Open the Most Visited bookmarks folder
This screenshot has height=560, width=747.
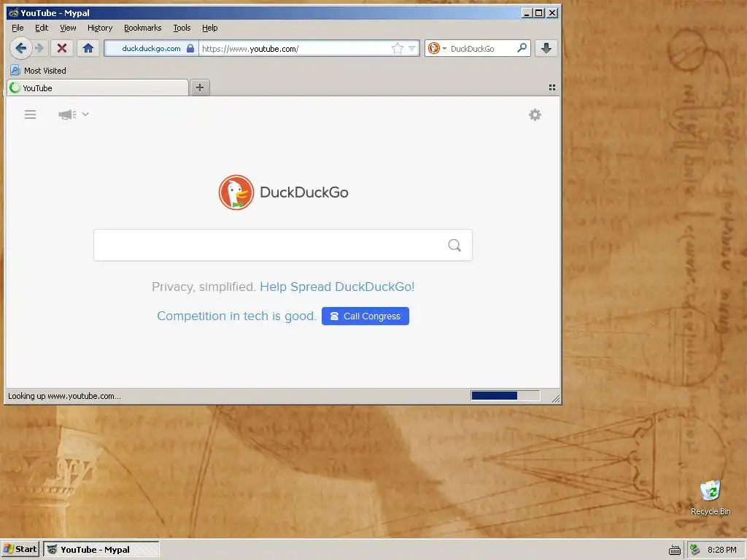pos(38,71)
